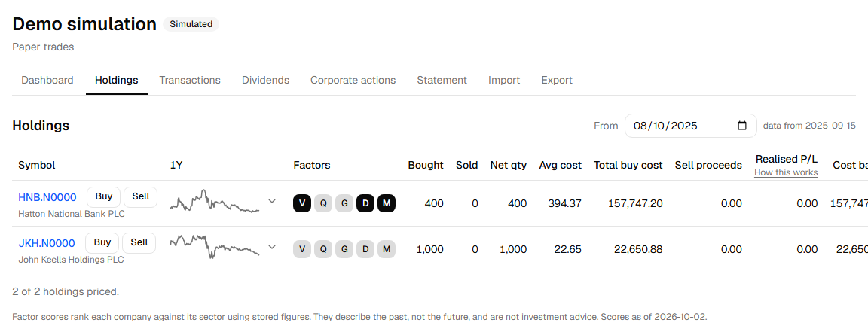The image size is (868, 335).
Task: Click Sell for John Keells Holdings
Action: click(139, 242)
